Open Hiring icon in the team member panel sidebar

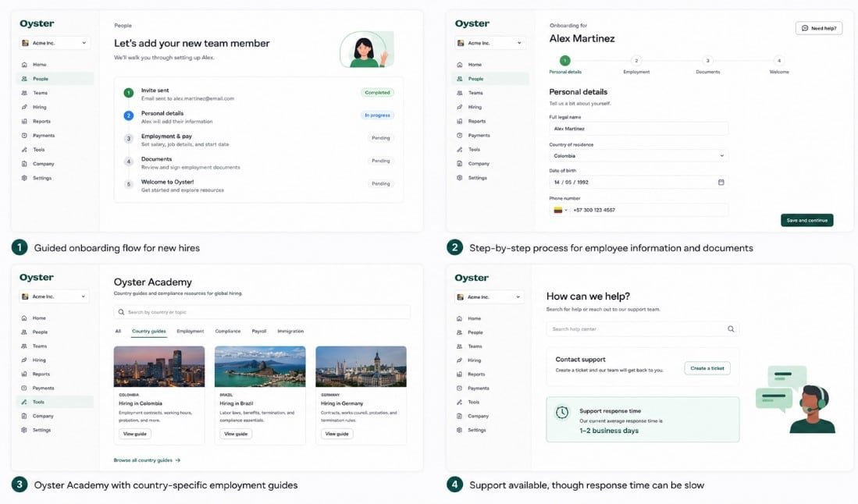(24, 107)
